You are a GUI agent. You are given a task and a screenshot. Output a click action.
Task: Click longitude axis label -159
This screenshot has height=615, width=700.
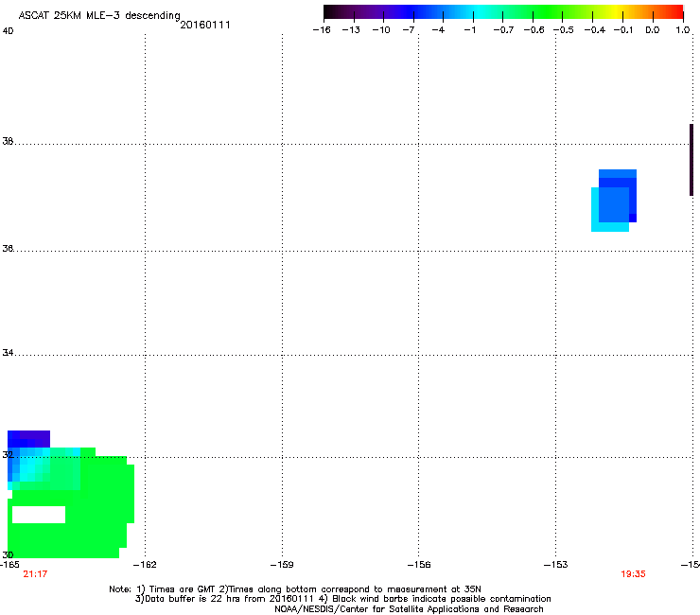282,565
